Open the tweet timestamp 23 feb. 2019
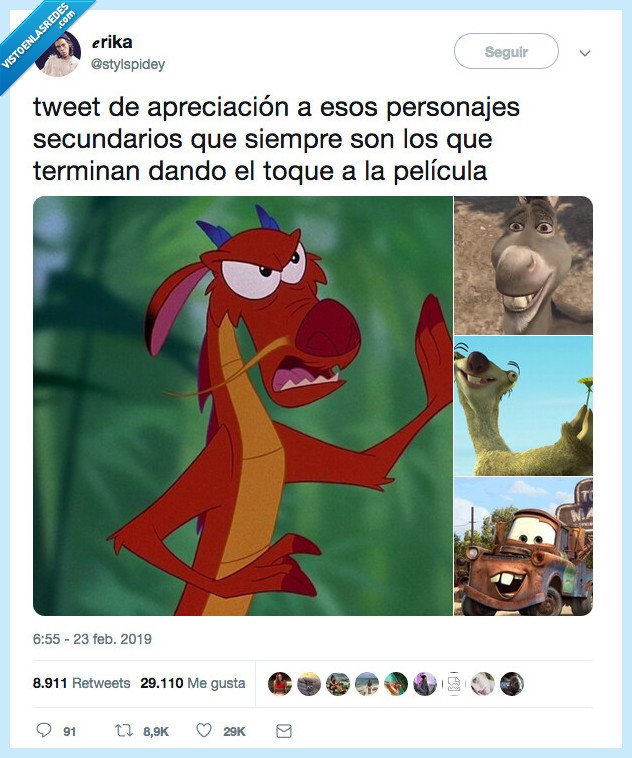The width and height of the screenshot is (632, 758). pos(92,639)
